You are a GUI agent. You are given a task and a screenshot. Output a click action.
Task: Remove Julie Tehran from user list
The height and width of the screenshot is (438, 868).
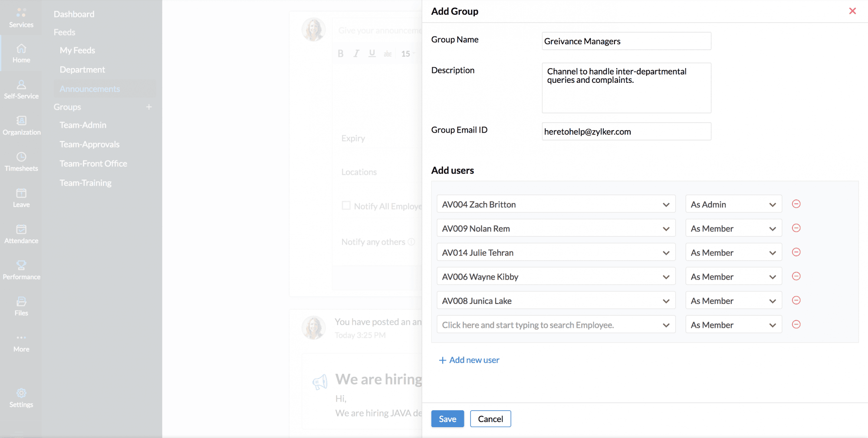click(x=796, y=252)
